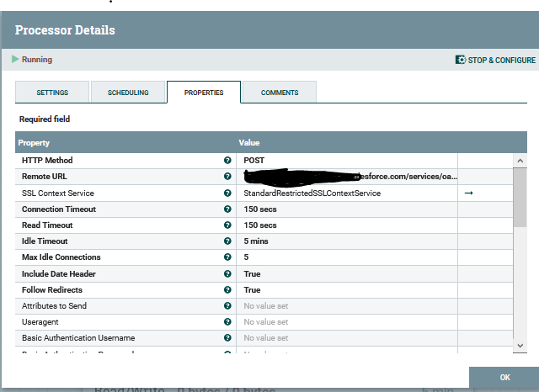Viewport: 539px width, 392px height.
Task: Click the Remote URL property name
Action: (x=45, y=176)
